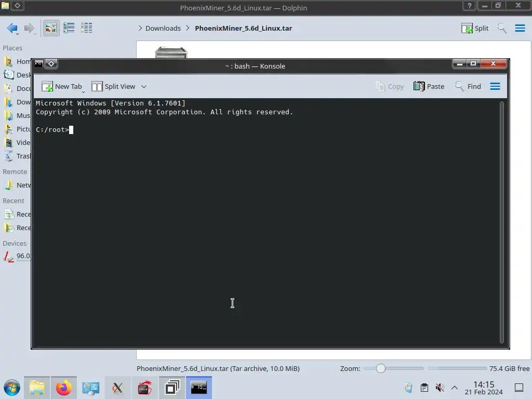Viewport: 532px width, 399px height.
Task: Open the stacked windows taskbar icon
Action: tap(171, 388)
